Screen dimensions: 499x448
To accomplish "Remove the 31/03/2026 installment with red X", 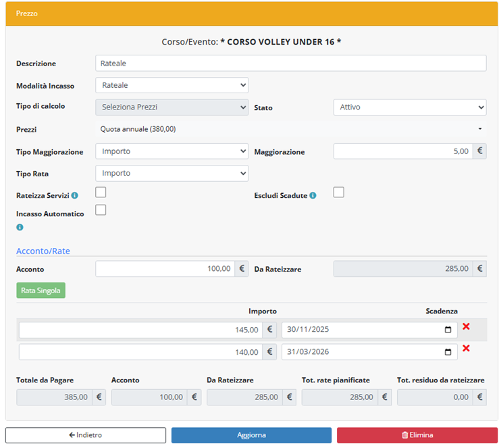I will [466, 349].
